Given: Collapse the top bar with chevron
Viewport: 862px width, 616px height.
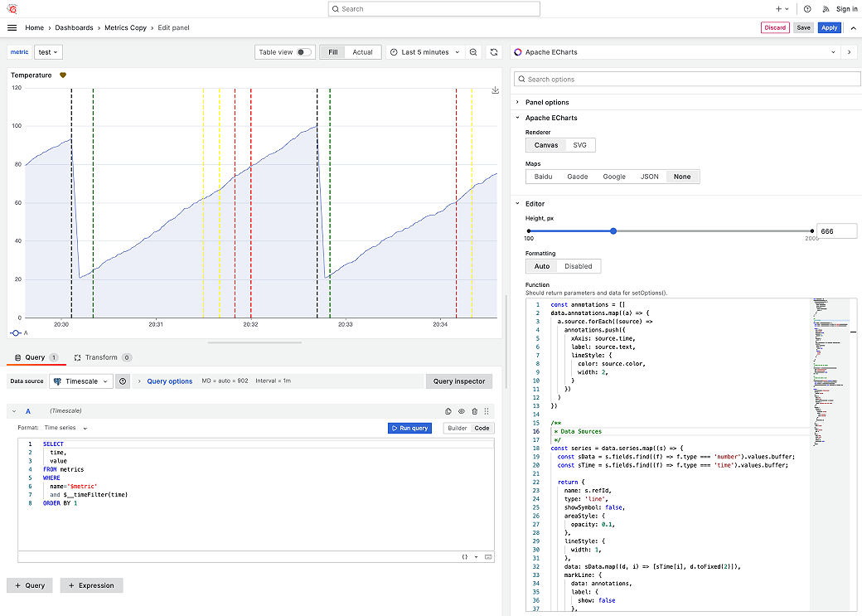Looking at the screenshot, I should (x=853, y=27).
